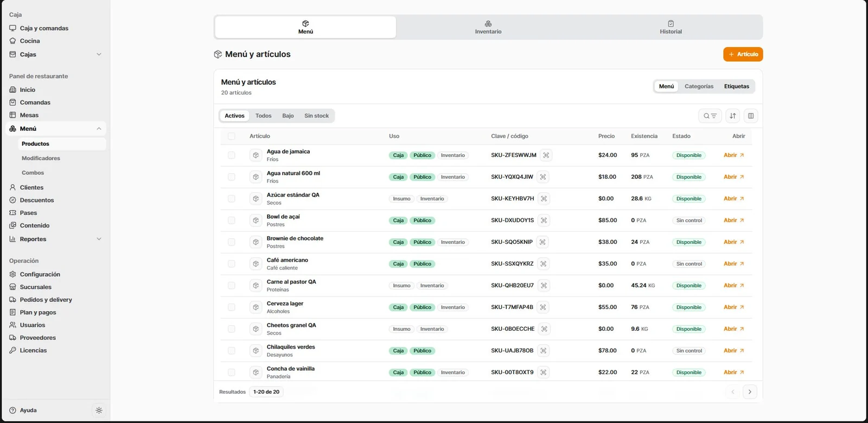Open the Agua natural 600 ml Abrir link
The width and height of the screenshot is (868, 423).
point(733,177)
